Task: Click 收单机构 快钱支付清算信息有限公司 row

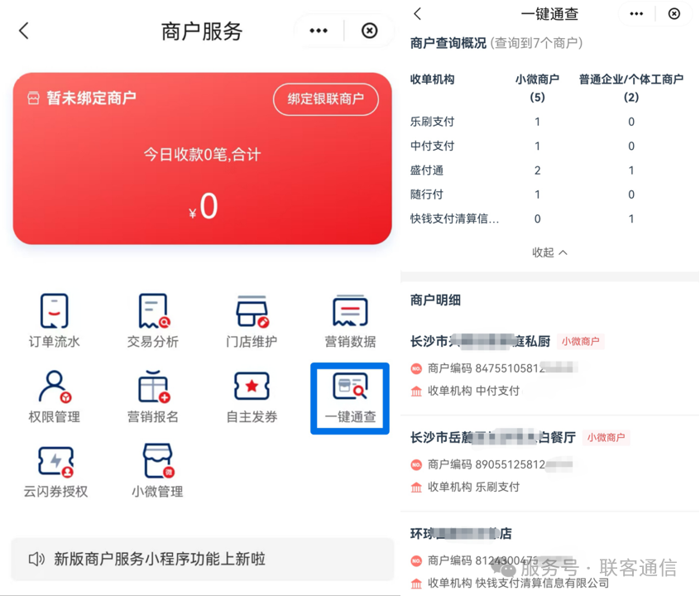Action: pos(510,583)
